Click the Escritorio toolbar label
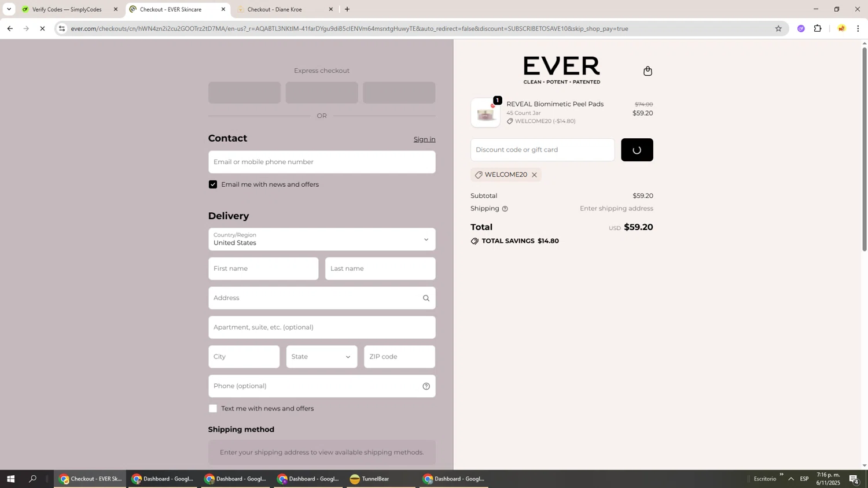 point(765,479)
